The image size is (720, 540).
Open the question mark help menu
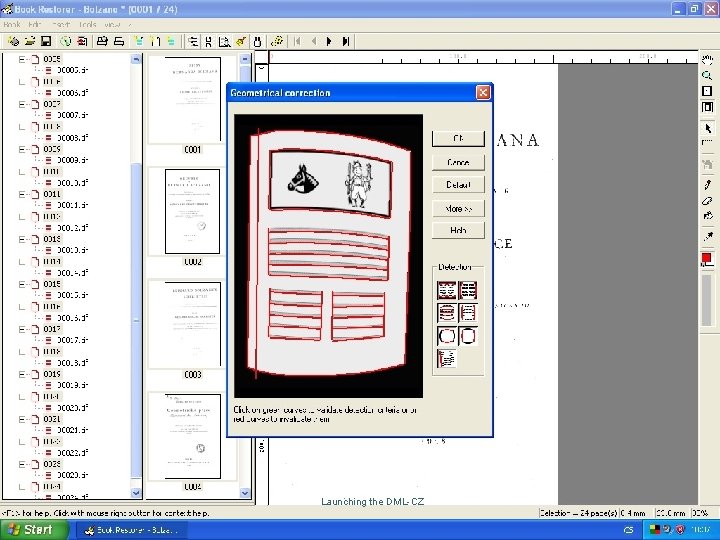[129, 24]
